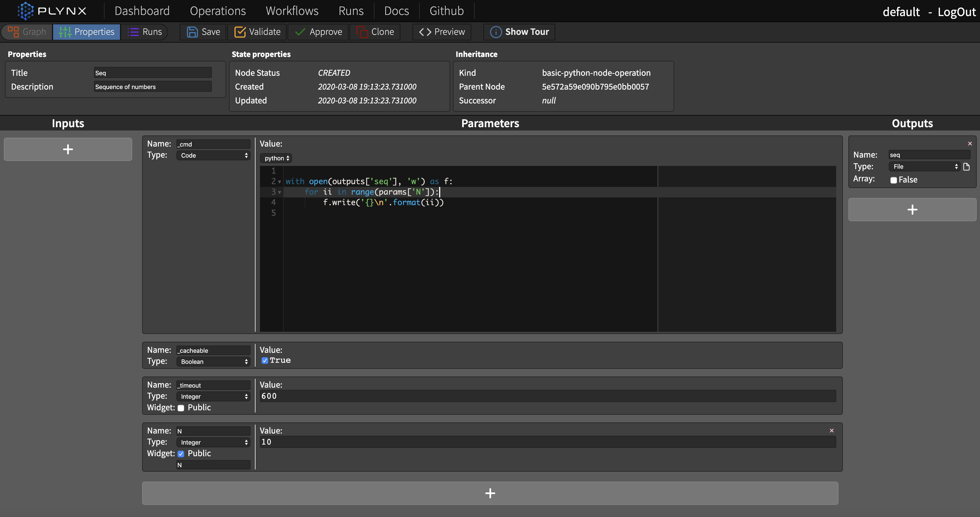Viewport: 980px width, 517px height.
Task: Open the _cmd Type Code dropdown
Action: pyautogui.click(x=213, y=155)
